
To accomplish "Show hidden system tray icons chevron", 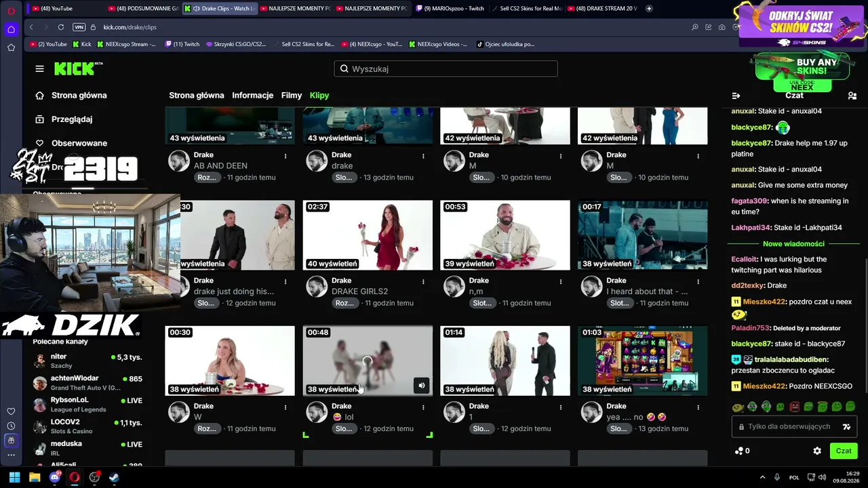I will pyautogui.click(x=762, y=477).
